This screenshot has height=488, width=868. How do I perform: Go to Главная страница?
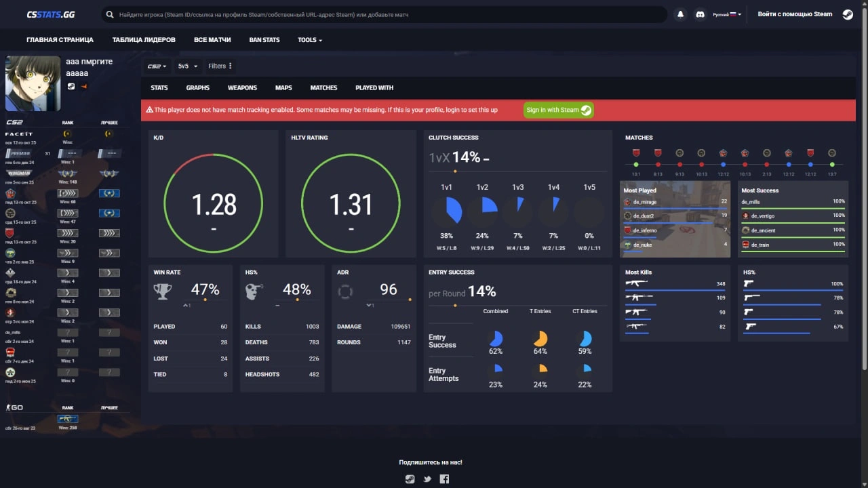(60, 40)
